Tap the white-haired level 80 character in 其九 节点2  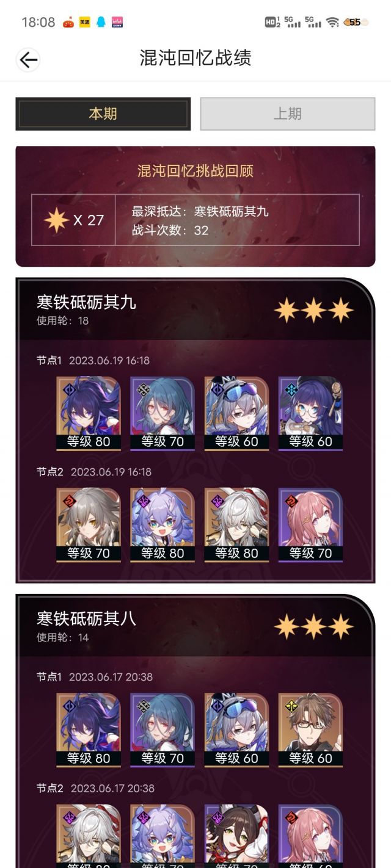[236, 525]
